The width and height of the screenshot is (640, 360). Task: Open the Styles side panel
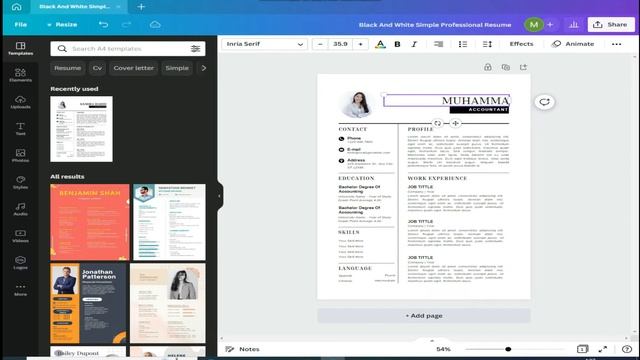click(x=20, y=182)
